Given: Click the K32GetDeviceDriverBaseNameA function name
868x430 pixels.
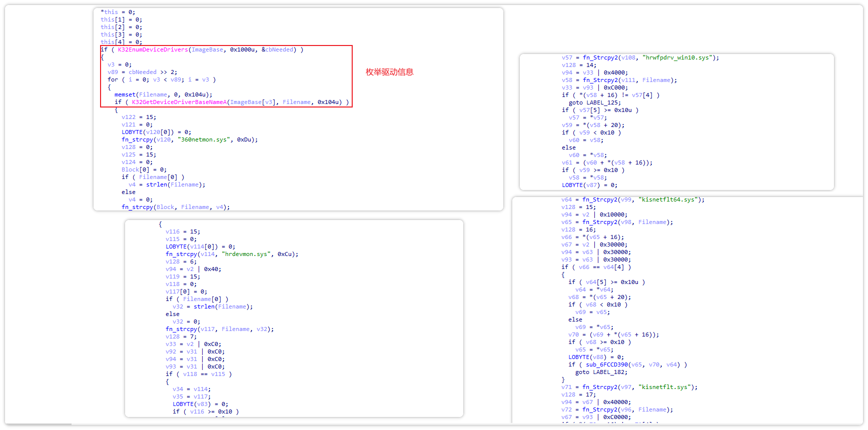Looking at the screenshot, I should tap(179, 102).
